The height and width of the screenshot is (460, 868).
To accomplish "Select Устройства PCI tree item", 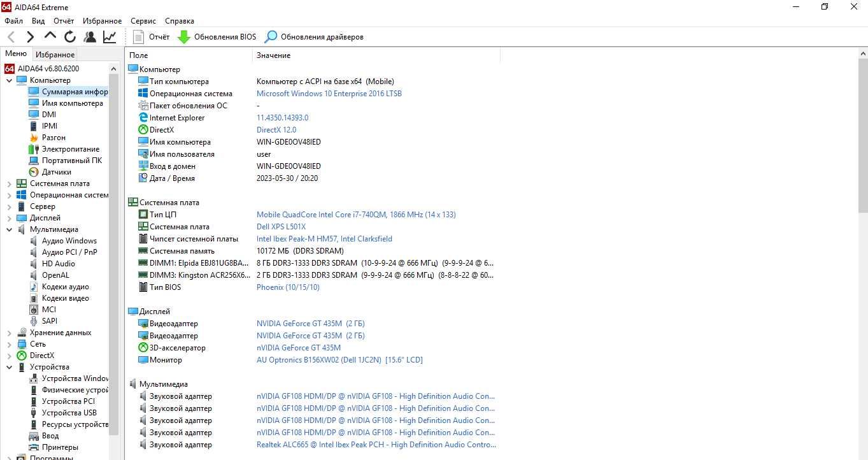I will (62, 401).
